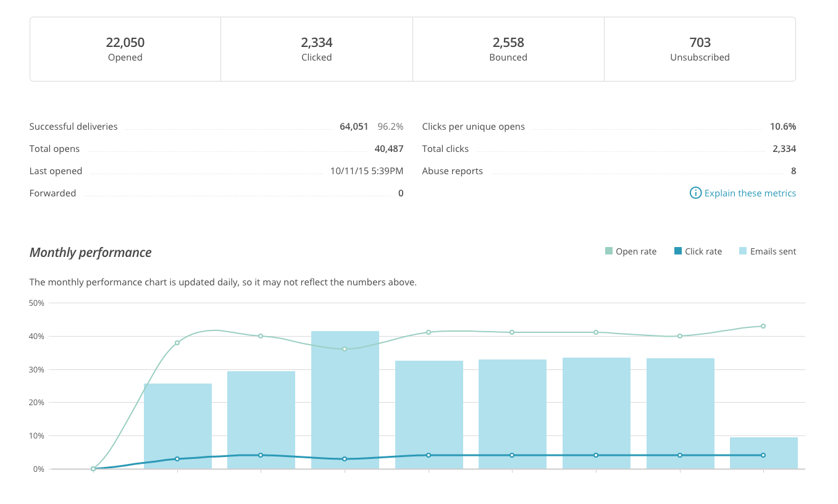Click the 40,487 total opens value

(388, 149)
